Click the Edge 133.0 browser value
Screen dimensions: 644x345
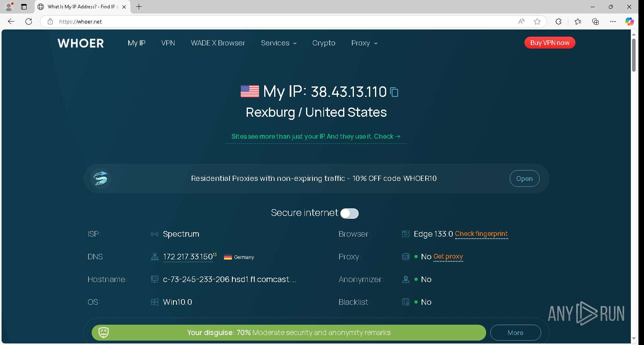pos(433,234)
